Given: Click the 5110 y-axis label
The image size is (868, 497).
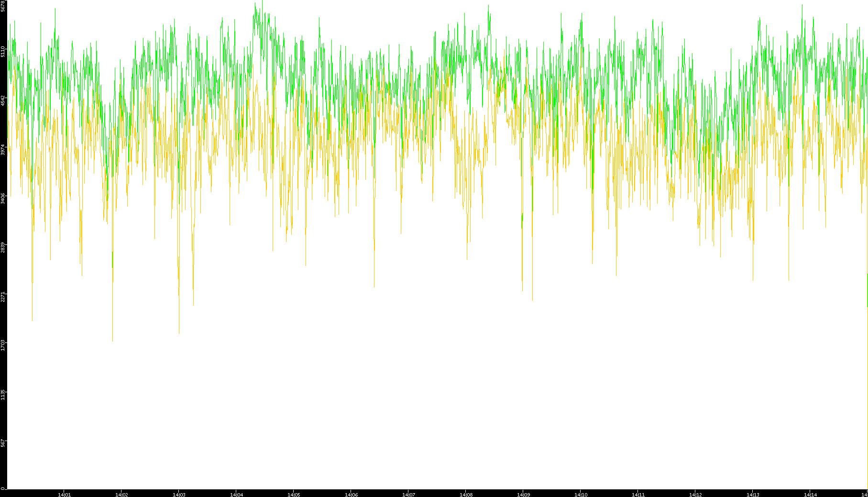Looking at the screenshot, I should pyautogui.click(x=3, y=52).
